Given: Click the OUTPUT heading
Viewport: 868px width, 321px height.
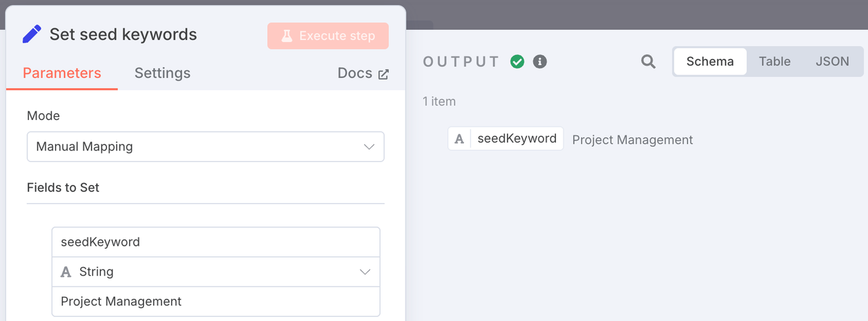Looking at the screenshot, I should coord(461,62).
